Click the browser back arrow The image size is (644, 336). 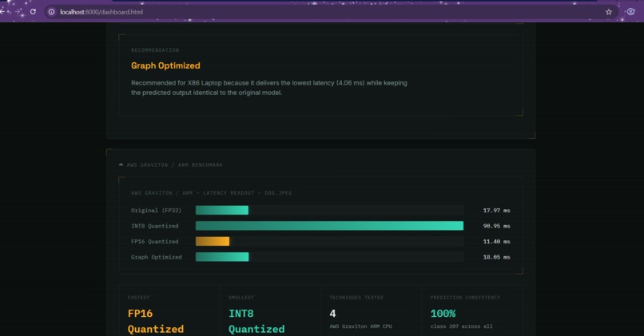(x=2, y=12)
